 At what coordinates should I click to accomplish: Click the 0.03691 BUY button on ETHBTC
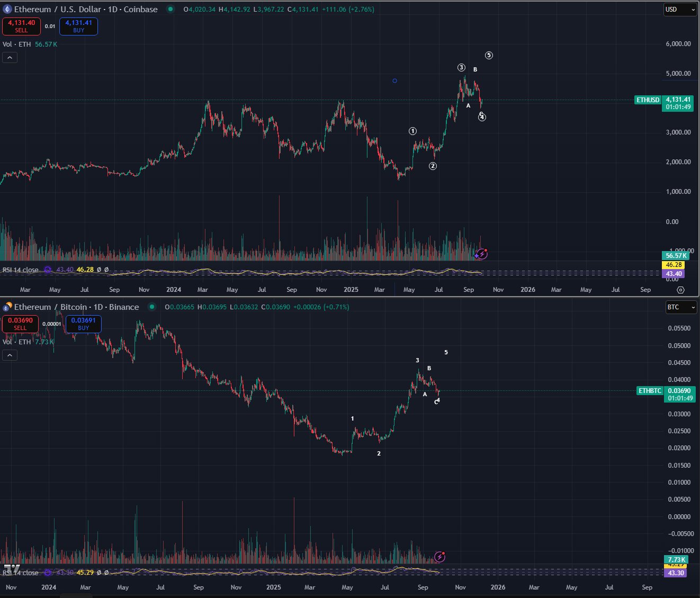(84, 324)
